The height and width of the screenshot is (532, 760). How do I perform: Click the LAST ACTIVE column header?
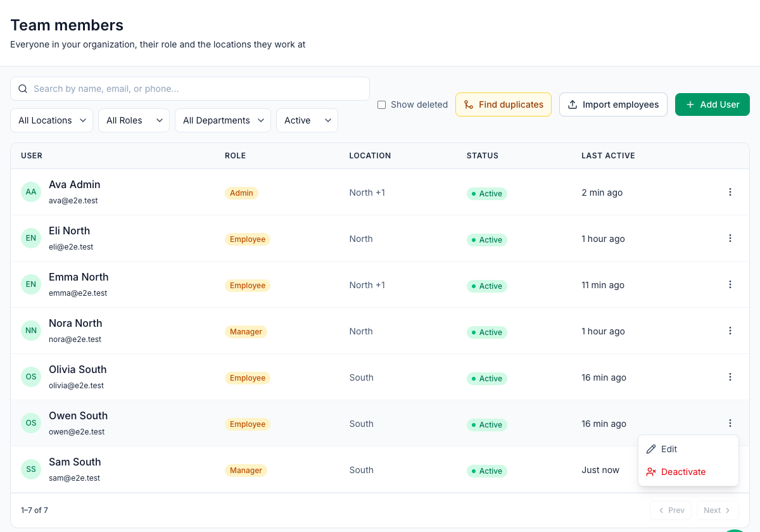pyautogui.click(x=608, y=156)
